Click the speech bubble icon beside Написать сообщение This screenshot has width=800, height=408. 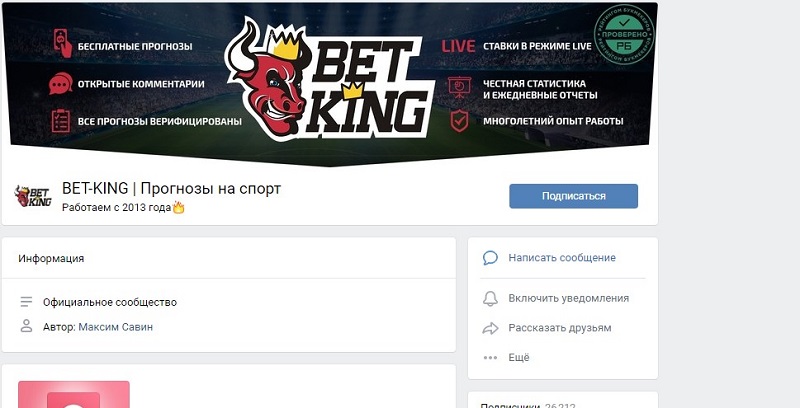[490, 258]
